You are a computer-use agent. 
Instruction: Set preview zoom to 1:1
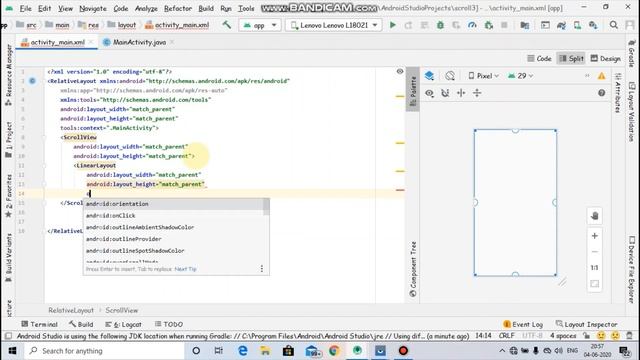[595, 268]
